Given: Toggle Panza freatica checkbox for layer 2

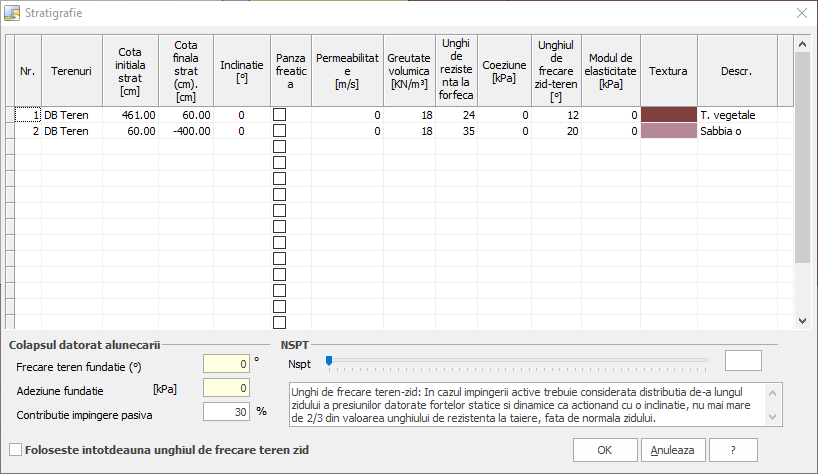Looking at the screenshot, I should (280, 131).
